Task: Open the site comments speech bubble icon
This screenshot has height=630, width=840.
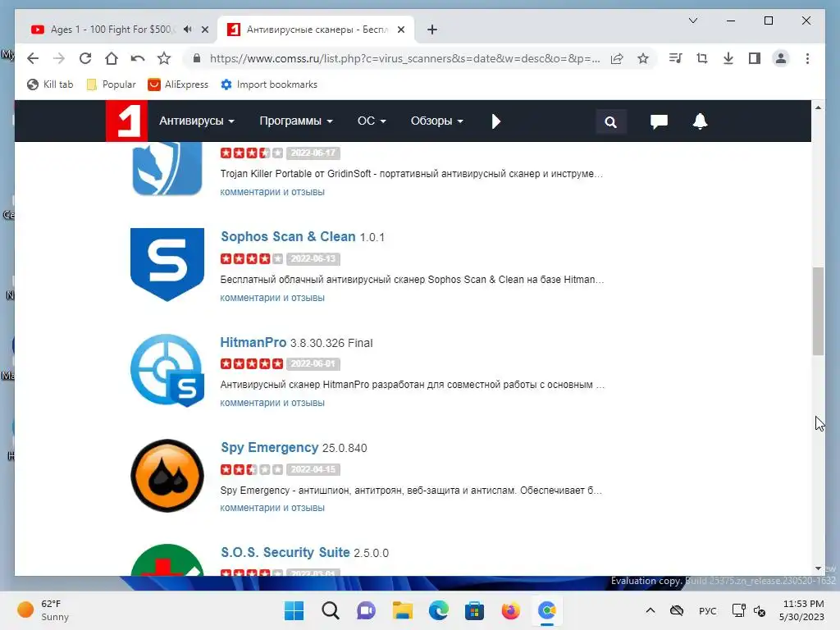Action: (659, 121)
